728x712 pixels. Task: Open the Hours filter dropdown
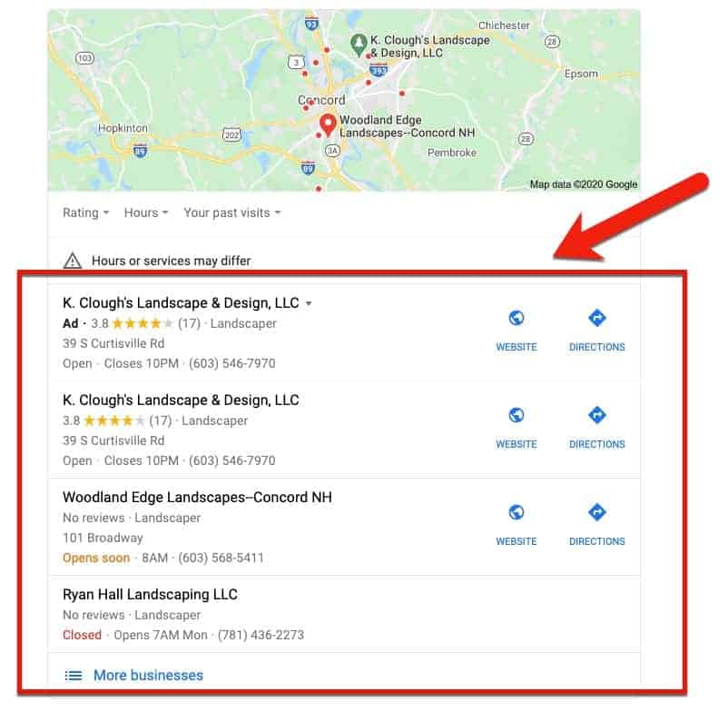(146, 213)
